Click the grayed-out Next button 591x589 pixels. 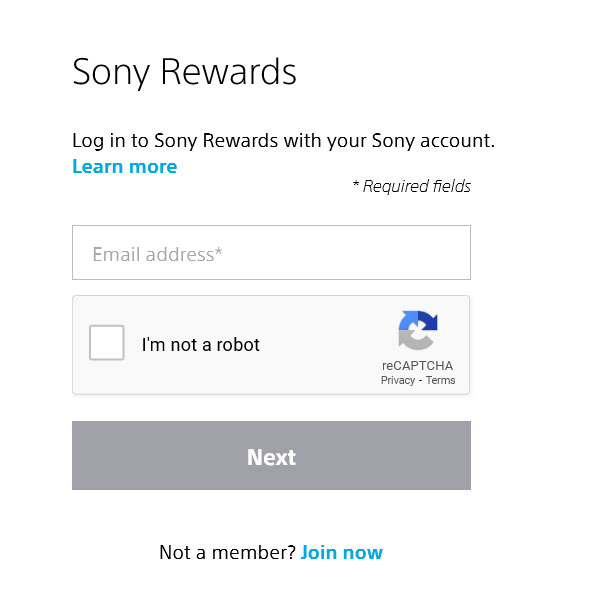[271, 455]
